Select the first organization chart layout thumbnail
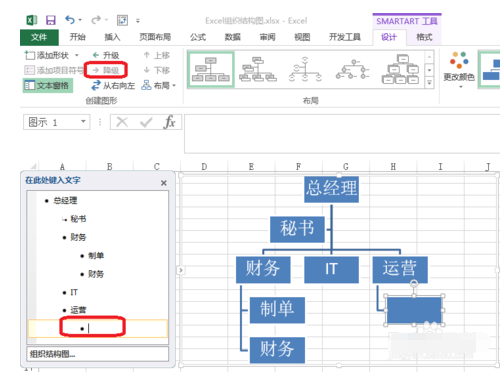The width and height of the screenshot is (502, 372). [x=211, y=70]
